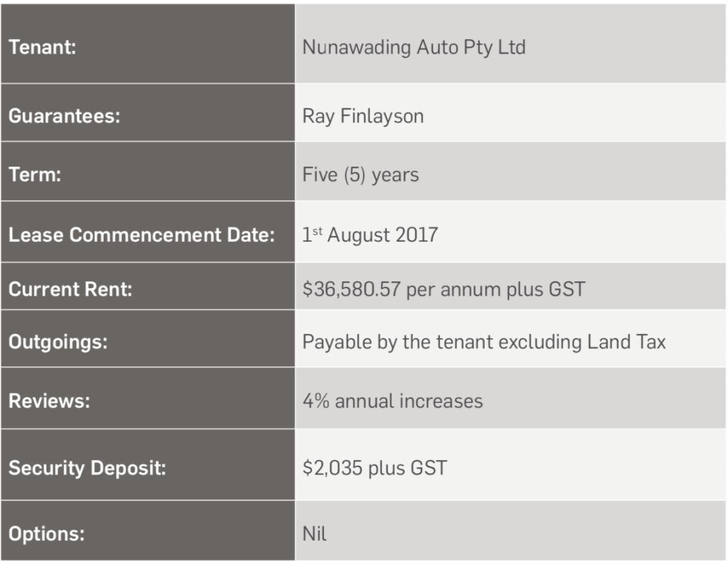Select the Nil options value
The image size is (728, 564).
pos(314,534)
